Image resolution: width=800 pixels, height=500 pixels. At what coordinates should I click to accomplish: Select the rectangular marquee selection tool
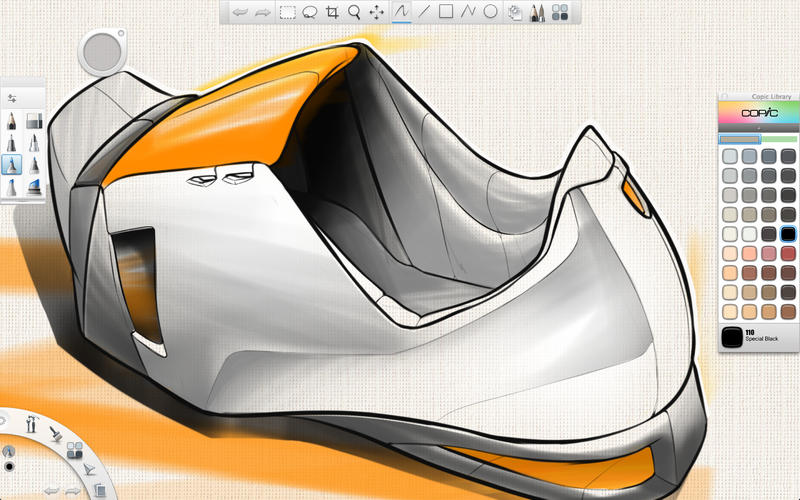pyautogui.click(x=287, y=12)
